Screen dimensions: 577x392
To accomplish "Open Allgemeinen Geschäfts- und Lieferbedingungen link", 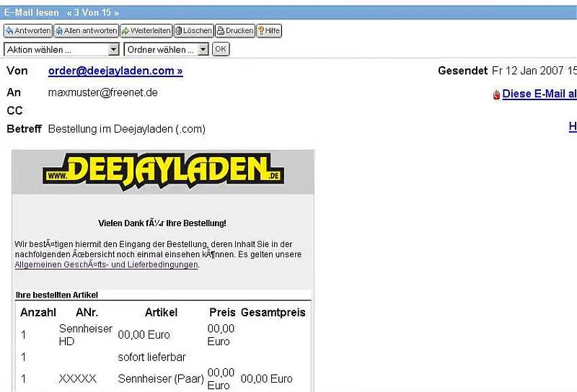I will [x=106, y=264].
